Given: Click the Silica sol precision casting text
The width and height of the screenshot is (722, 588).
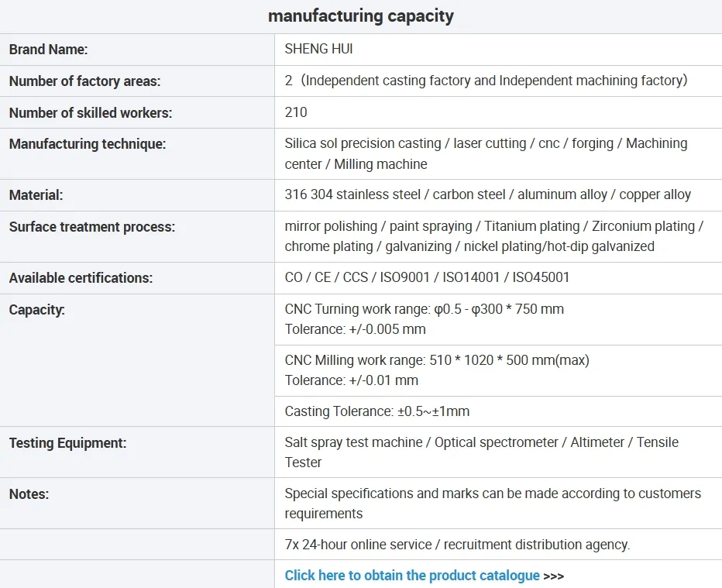Looking at the screenshot, I should pyautogui.click(x=366, y=143).
